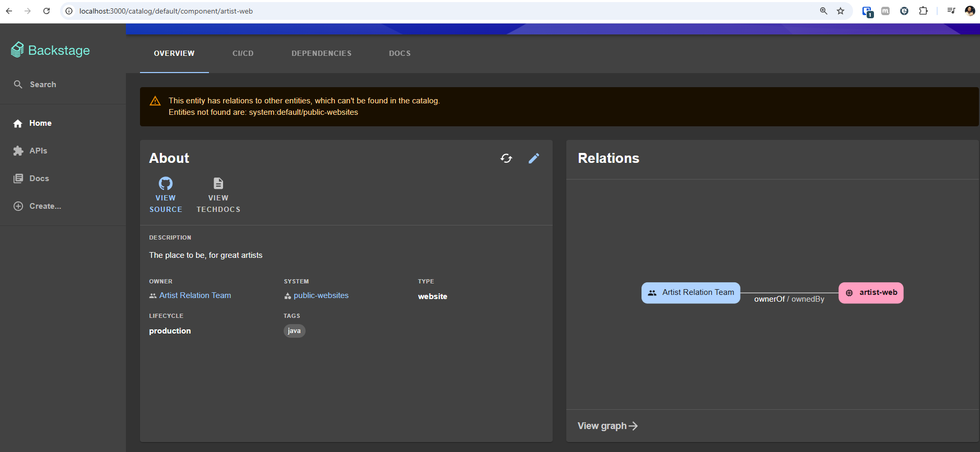The height and width of the screenshot is (452, 980).
Task: Go back using the browser back arrow
Action: click(x=9, y=11)
